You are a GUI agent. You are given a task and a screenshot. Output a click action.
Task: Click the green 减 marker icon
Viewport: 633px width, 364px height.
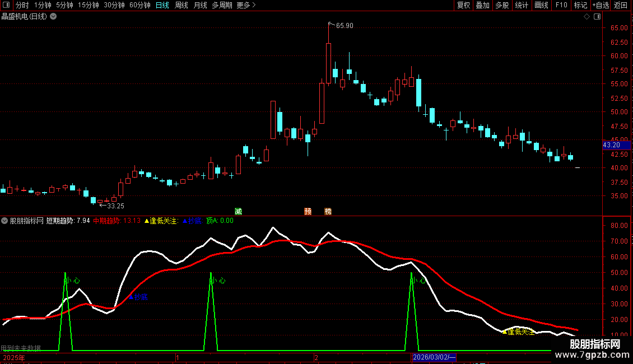pyautogui.click(x=238, y=211)
